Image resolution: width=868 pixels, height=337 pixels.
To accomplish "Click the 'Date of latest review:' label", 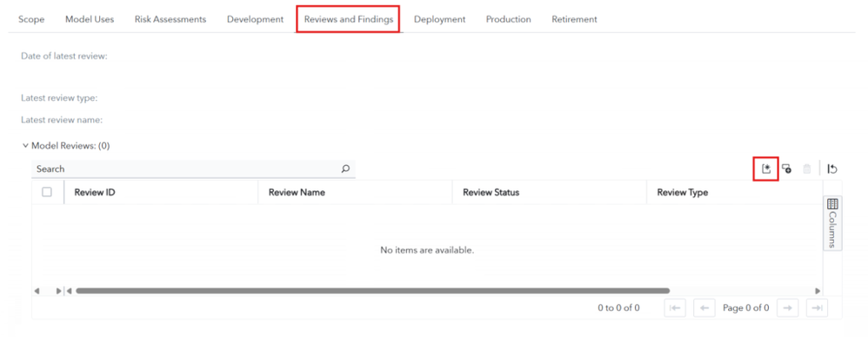I will pyautogui.click(x=64, y=56).
